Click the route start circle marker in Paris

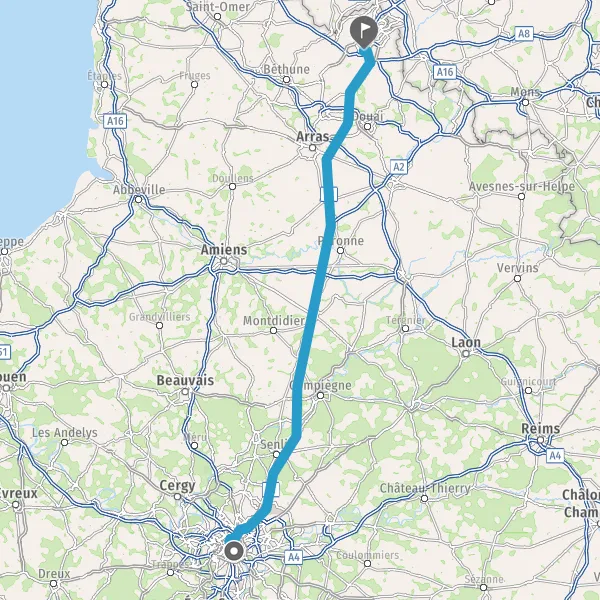click(234, 552)
